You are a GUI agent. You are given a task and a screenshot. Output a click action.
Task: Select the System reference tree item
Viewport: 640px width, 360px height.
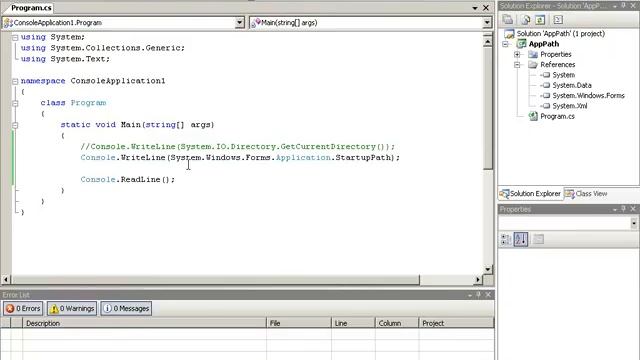(x=563, y=75)
